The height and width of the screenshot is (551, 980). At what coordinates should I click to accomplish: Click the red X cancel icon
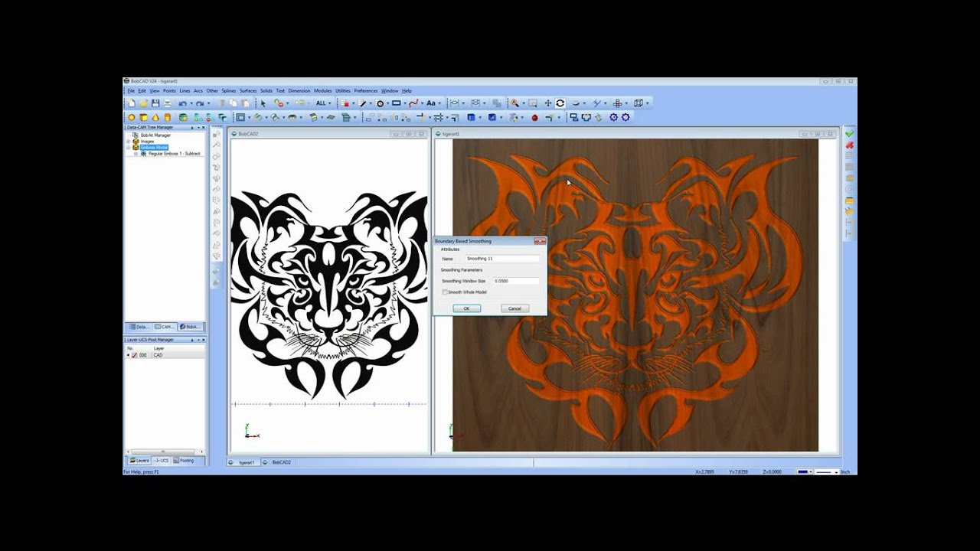coord(849,145)
